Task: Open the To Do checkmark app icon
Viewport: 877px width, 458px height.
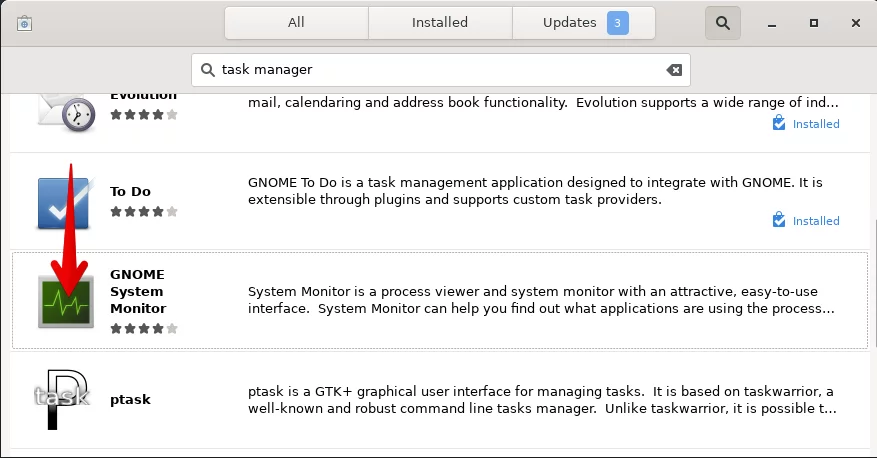Action: click(63, 202)
